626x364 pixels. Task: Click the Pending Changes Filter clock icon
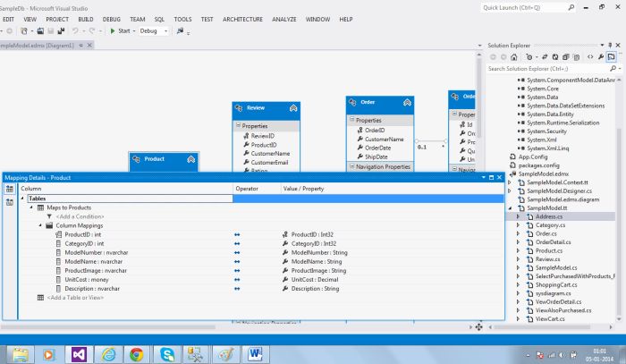click(529, 57)
